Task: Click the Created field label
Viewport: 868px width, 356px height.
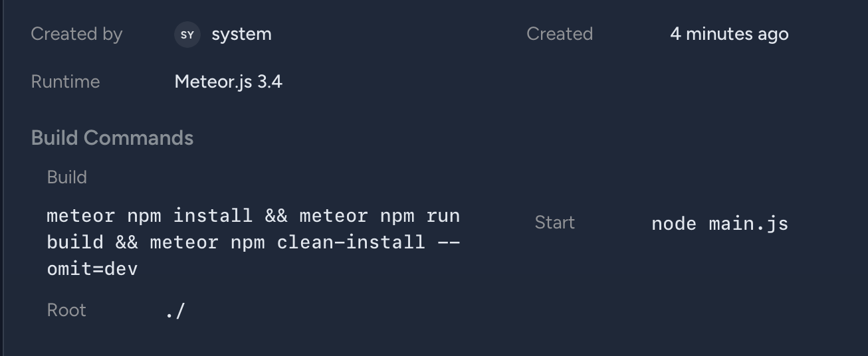Action: [x=559, y=35]
